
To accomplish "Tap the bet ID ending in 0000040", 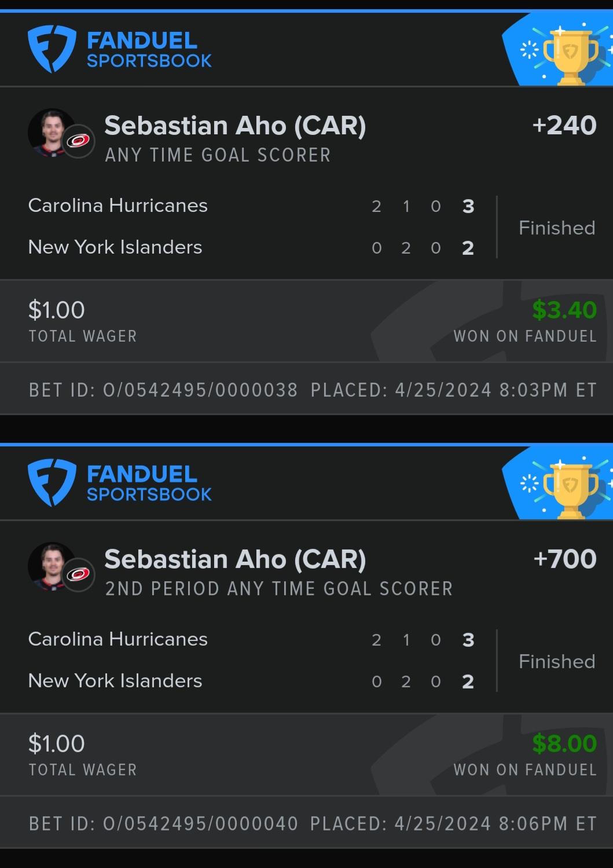I will (x=163, y=823).
